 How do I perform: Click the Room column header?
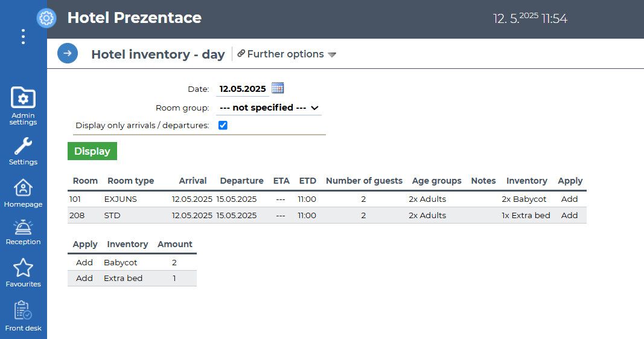click(x=85, y=181)
